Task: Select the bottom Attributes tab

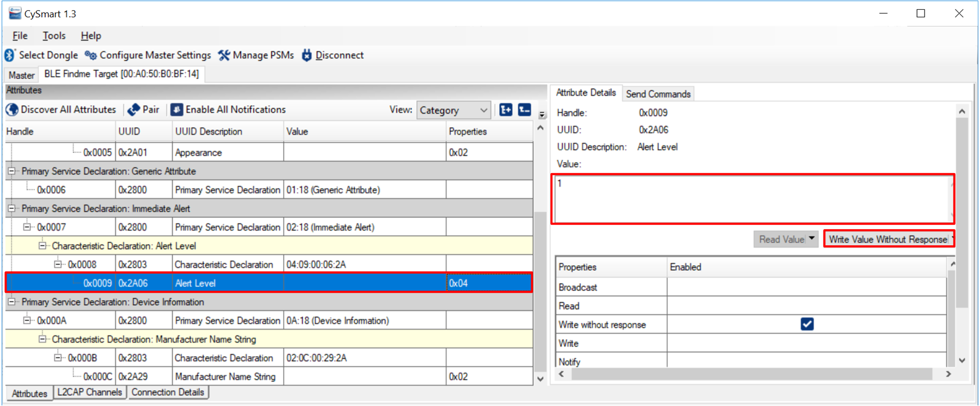Action: click(x=29, y=394)
